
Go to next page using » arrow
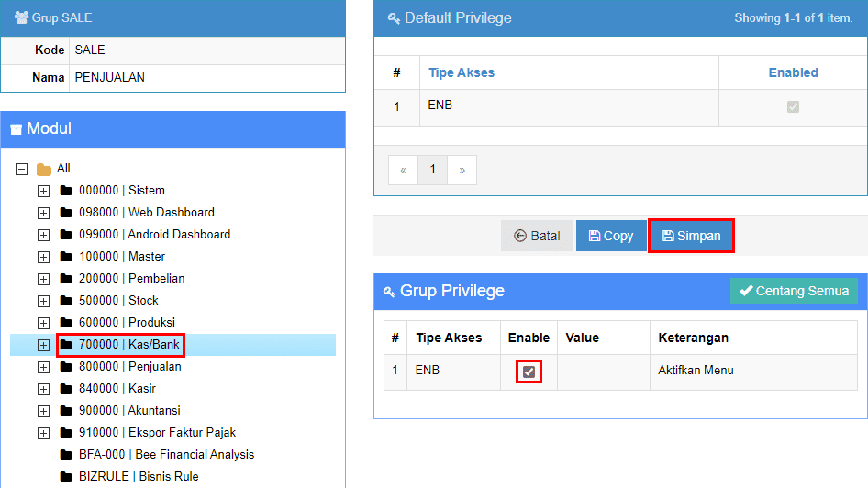pyautogui.click(x=462, y=170)
